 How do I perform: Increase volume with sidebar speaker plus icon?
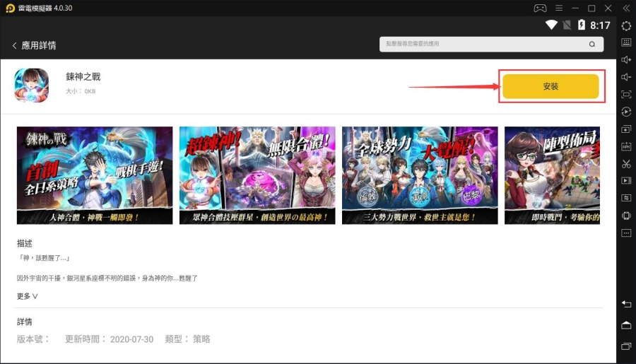(626, 59)
